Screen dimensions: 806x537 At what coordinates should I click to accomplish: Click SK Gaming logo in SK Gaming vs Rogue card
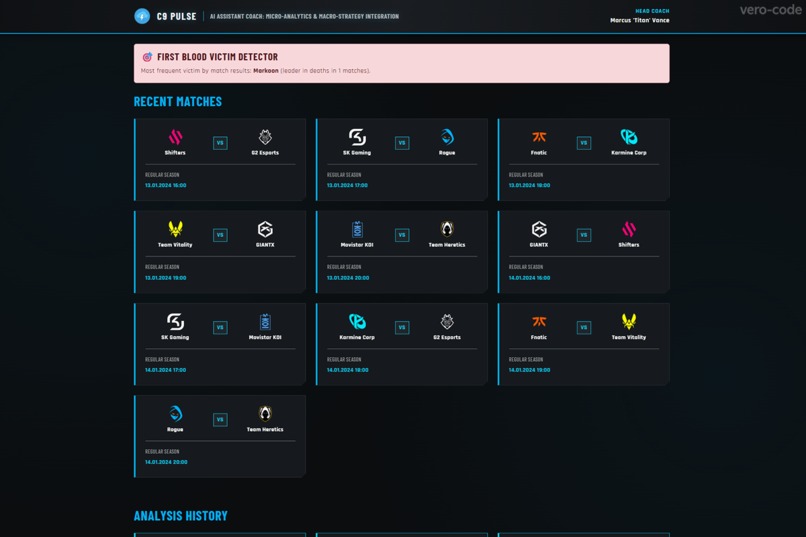[x=357, y=137]
